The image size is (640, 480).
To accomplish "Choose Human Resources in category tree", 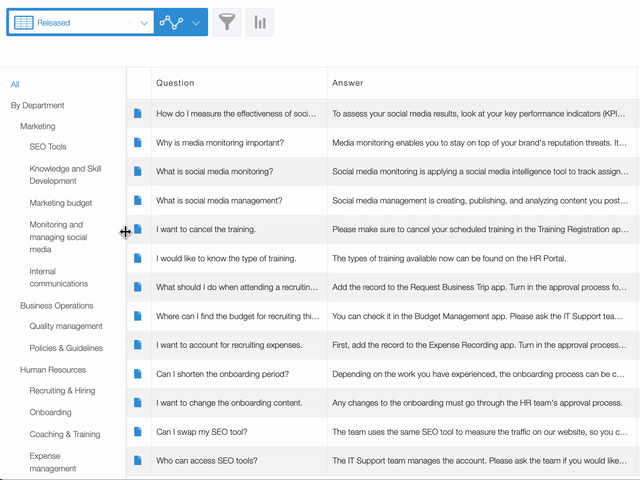I will [53, 370].
